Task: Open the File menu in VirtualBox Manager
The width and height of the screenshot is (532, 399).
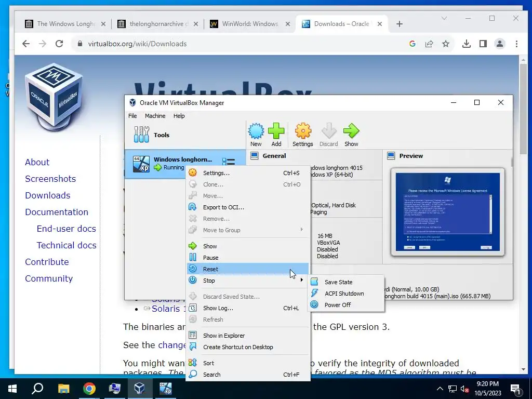Action: click(x=132, y=116)
